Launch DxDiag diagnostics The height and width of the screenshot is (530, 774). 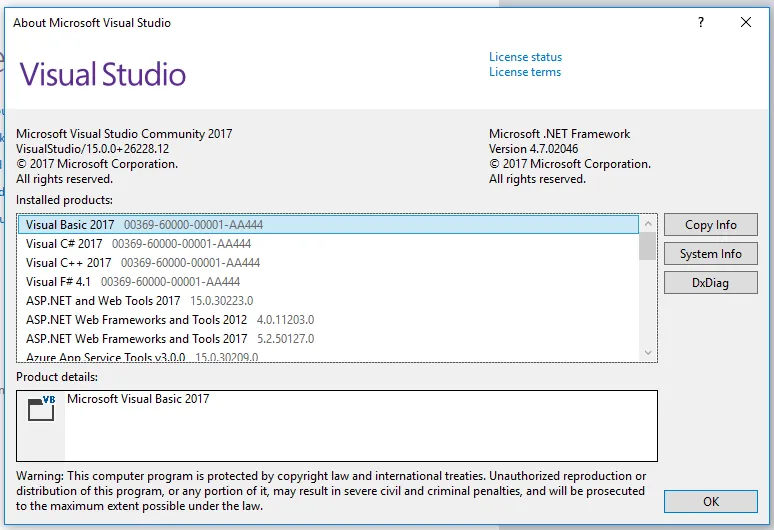click(x=710, y=283)
